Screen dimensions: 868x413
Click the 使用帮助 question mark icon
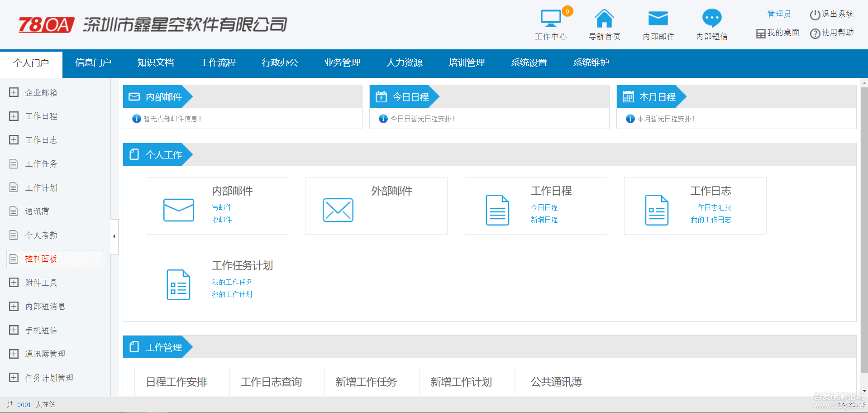[815, 34]
